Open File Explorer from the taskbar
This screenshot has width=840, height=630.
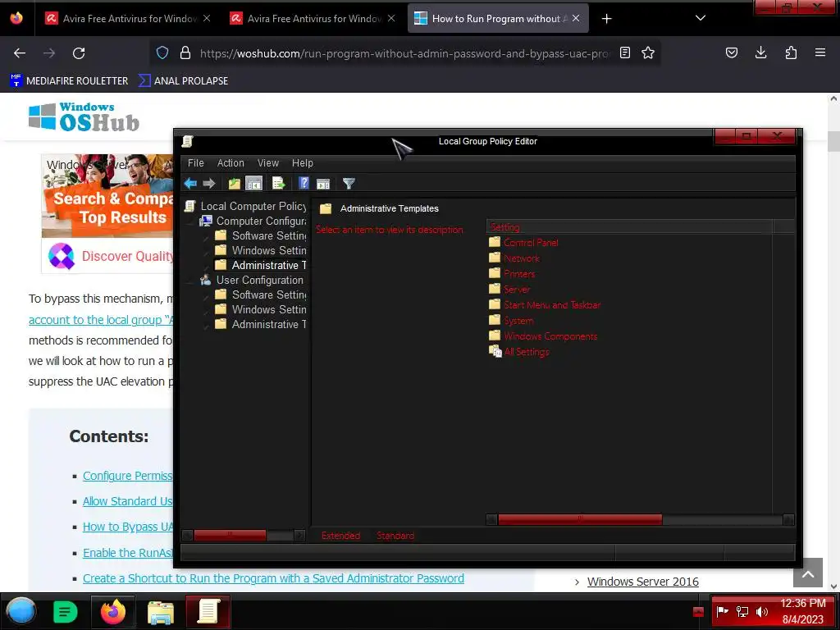coord(160,612)
